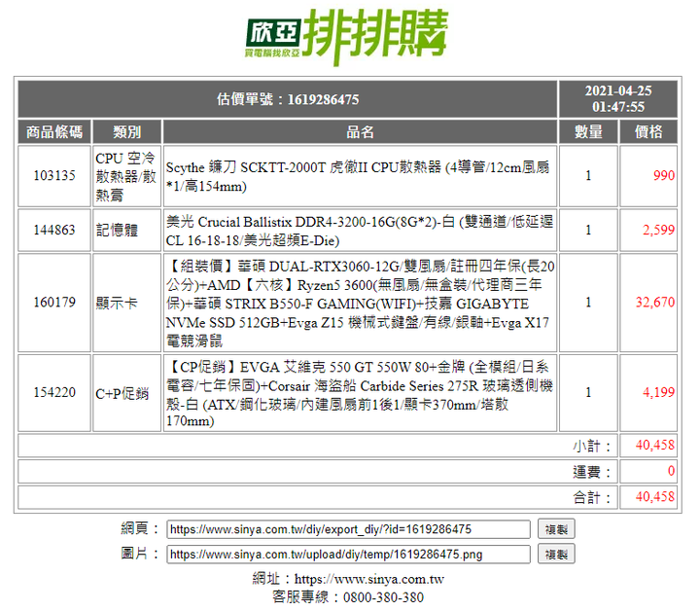Click the 圖片： label
This screenshot has height=611, width=700.
point(140,554)
